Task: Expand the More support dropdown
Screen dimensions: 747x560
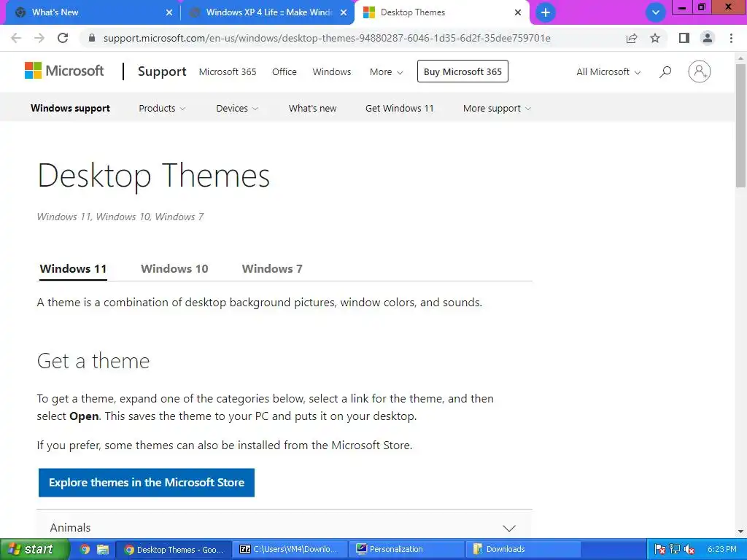Action: coord(497,108)
